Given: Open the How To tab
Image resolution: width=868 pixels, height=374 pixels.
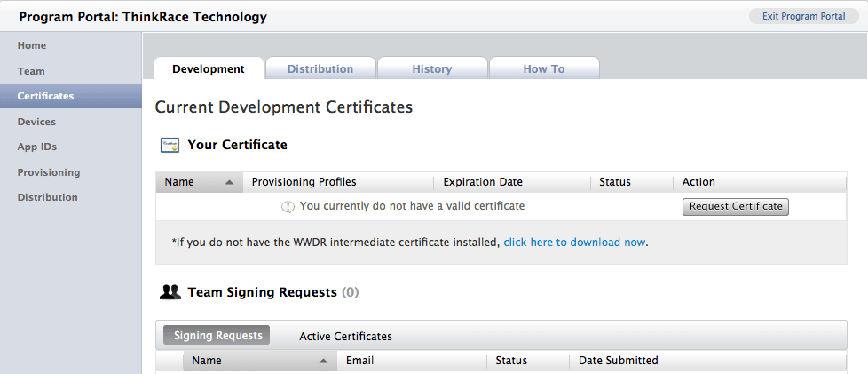Looking at the screenshot, I should [x=544, y=68].
